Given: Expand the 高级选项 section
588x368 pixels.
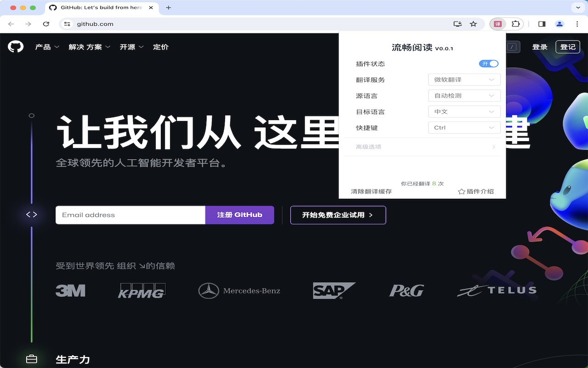Looking at the screenshot, I should click(422, 147).
